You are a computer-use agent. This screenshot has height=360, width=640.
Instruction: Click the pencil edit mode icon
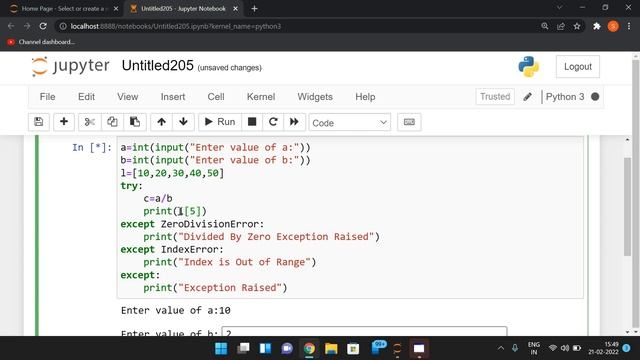(x=527, y=97)
